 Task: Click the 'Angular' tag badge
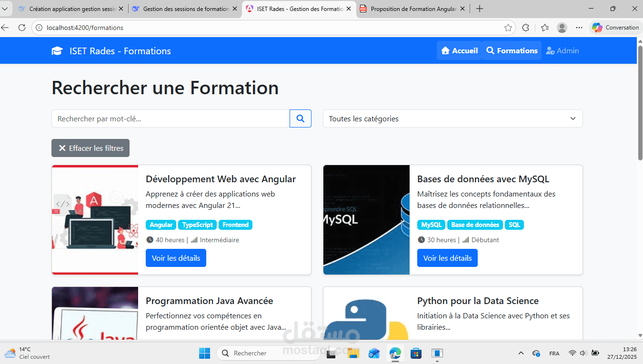point(161,225)
